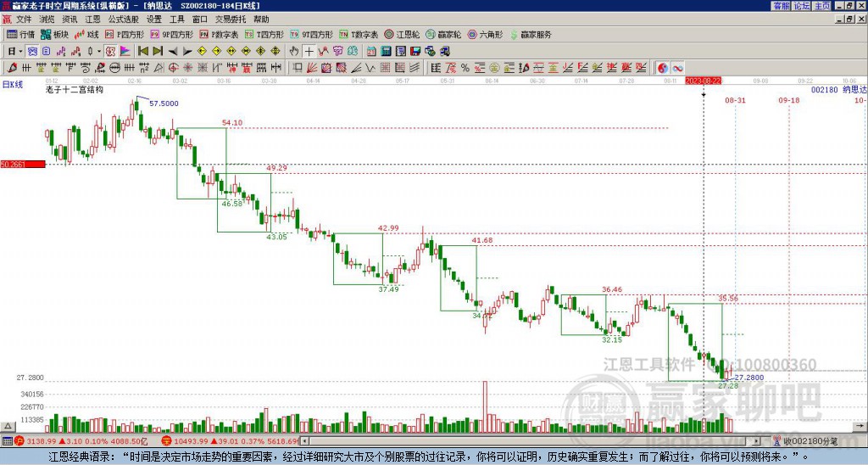This screenshot has width=868, height=465.
Task: Toggle the 权 adjustment button
Action: [110, 52]
